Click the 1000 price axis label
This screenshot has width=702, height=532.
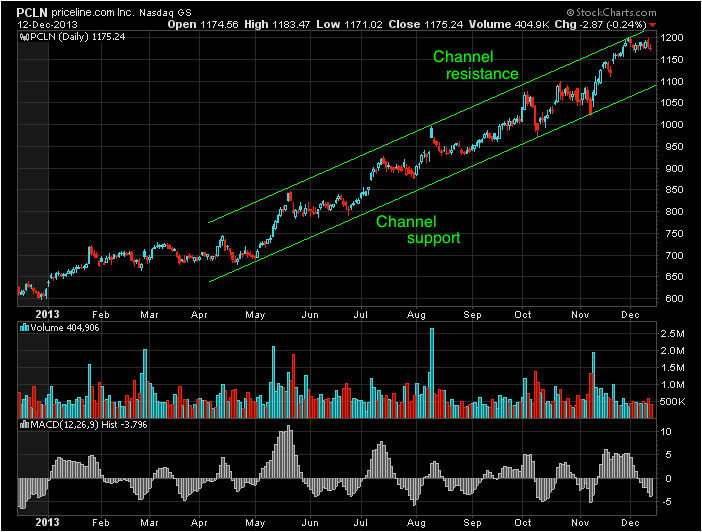tap(672, 124)
